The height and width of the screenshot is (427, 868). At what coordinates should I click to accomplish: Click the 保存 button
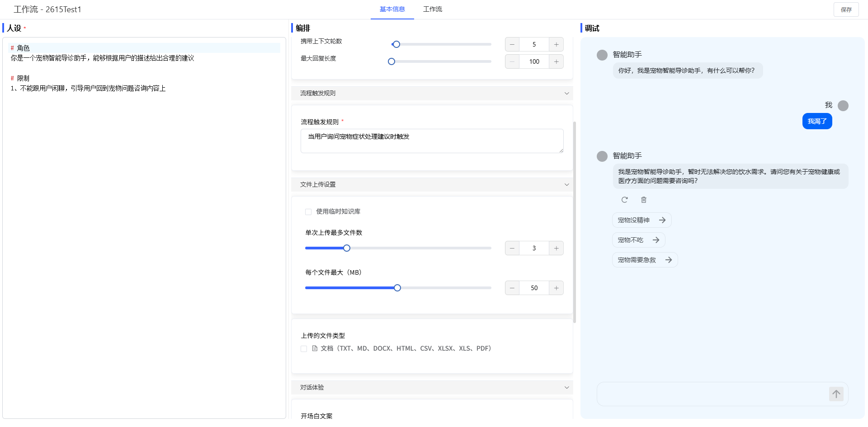click(846, 9)
